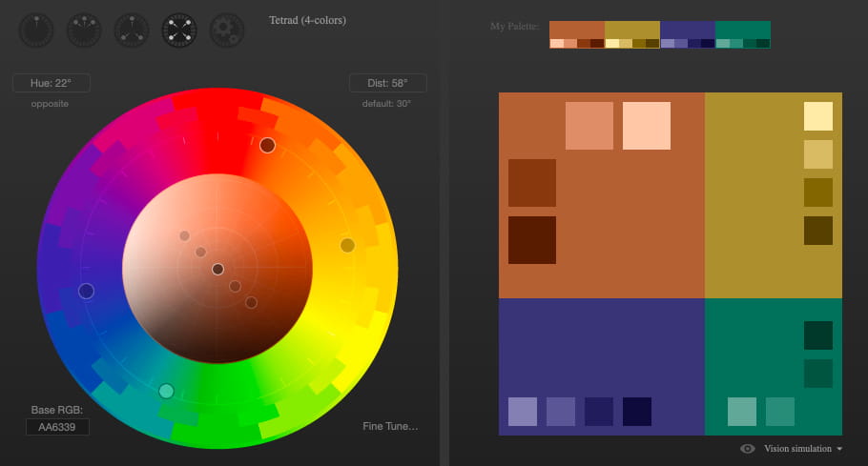
Task: Click the eye icon beside Vision simulation
Action: coord(747,448)
